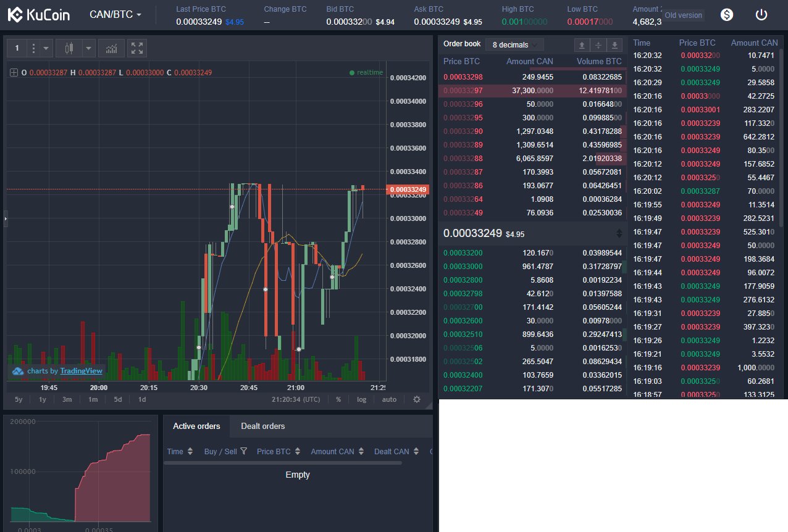The height and width of the screenshot is (532, 788).
Task: Click the KuCoin logo
Action: 39,15
